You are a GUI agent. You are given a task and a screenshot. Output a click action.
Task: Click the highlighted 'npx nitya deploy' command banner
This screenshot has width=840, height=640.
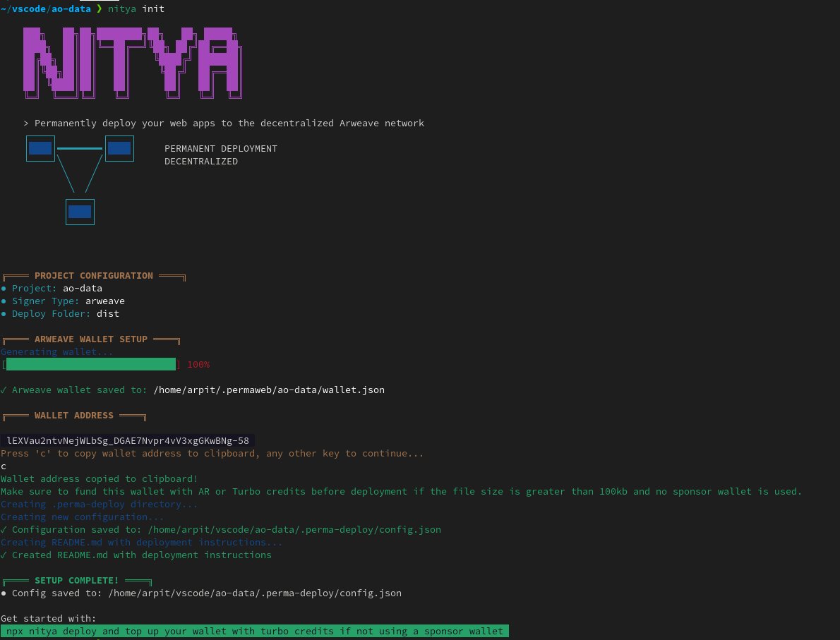click(x=254, y=632)
